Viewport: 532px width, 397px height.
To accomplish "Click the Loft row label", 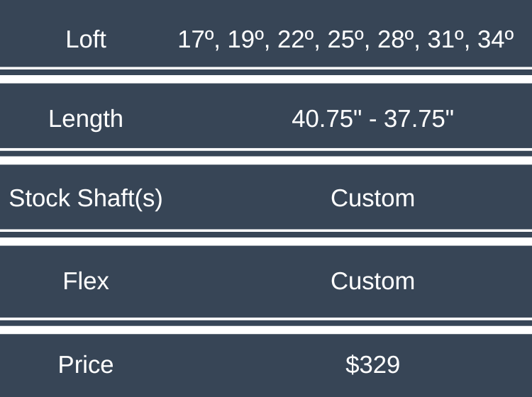I will pos(86,39).
